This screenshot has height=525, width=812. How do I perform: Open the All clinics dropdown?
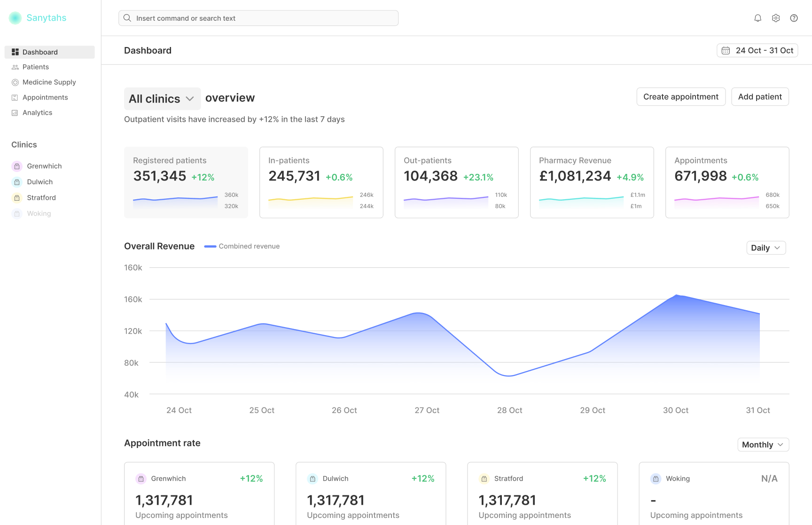[162, 99]
